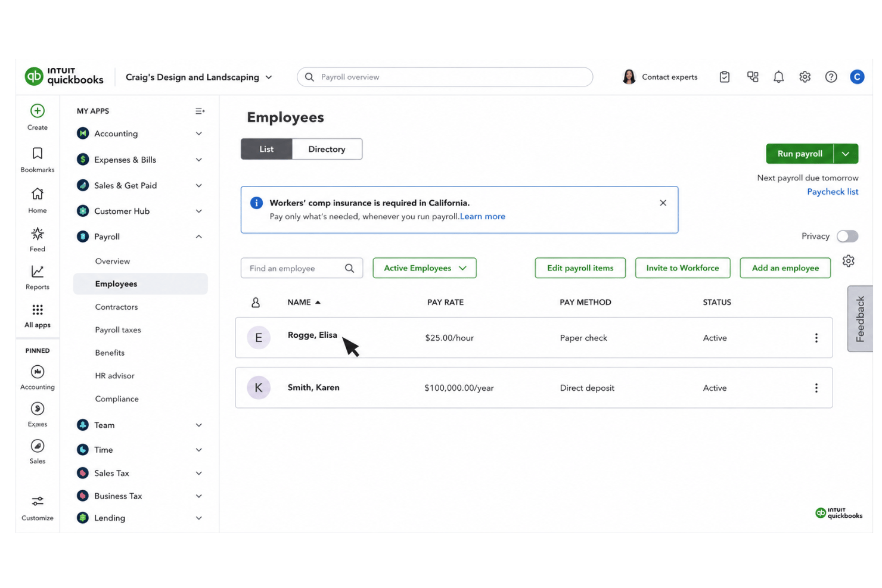The height and width of the screenshot is (588, 882).
Task: Open Contractors in the Payroll submenu
Action: click(116, 307)
